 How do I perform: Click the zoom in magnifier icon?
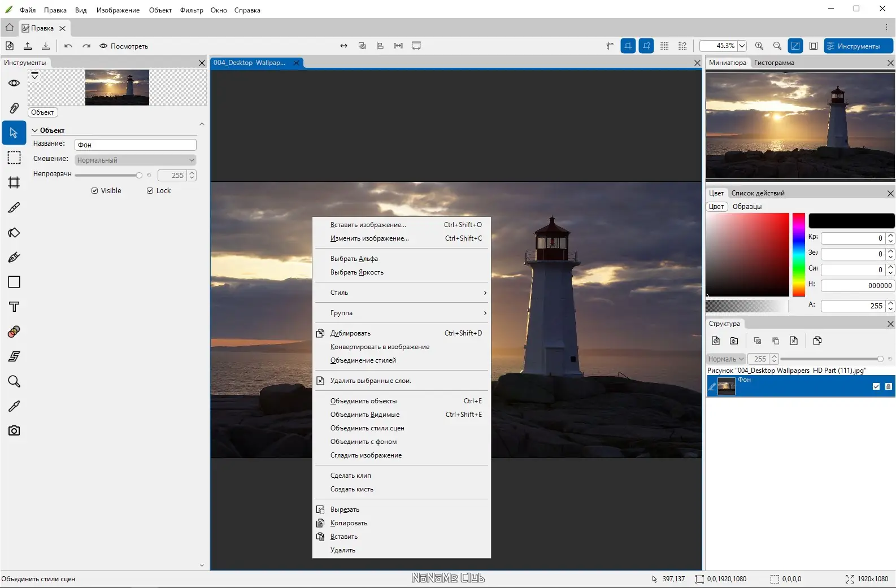click(x=759, y=46)
